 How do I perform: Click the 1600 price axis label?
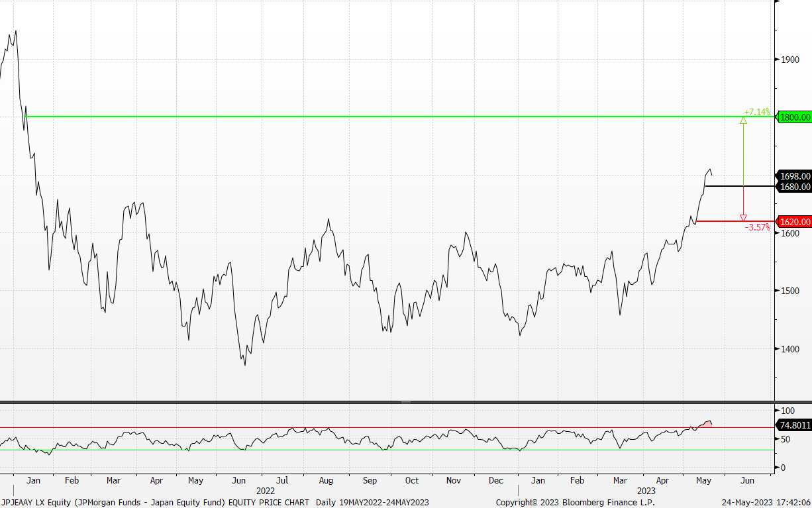pyautogui.click(x=789, y=233)
